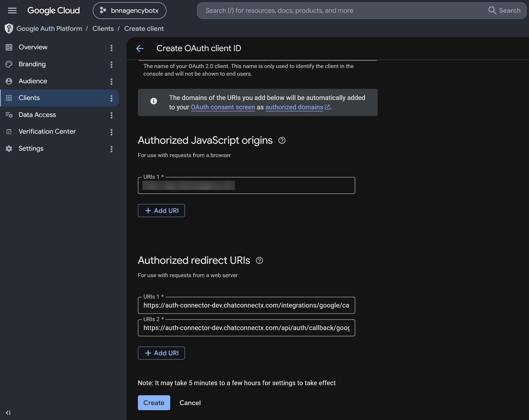Click the Google Auth Platform shield icon
The height and width of the screenshot is (420, 529).
9,29
